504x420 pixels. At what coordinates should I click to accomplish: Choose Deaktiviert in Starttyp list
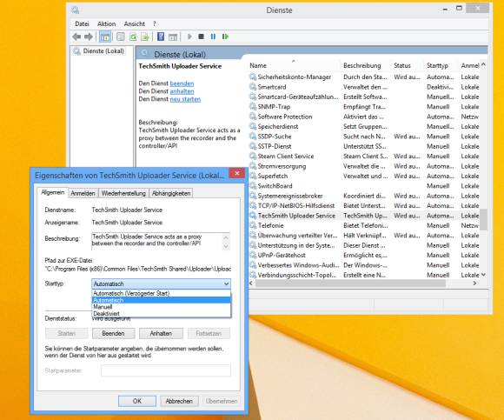(161, 314)
